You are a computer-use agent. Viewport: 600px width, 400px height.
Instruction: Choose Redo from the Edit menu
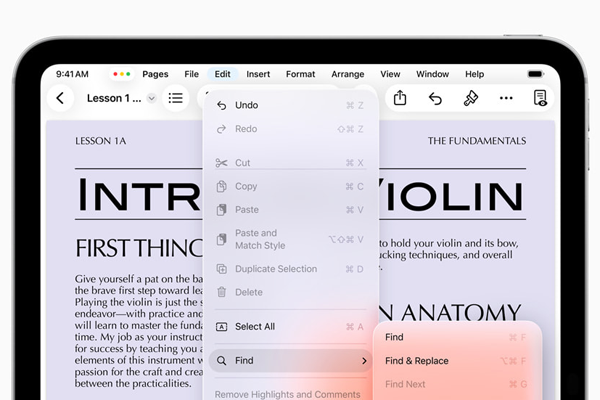point(290,129)
